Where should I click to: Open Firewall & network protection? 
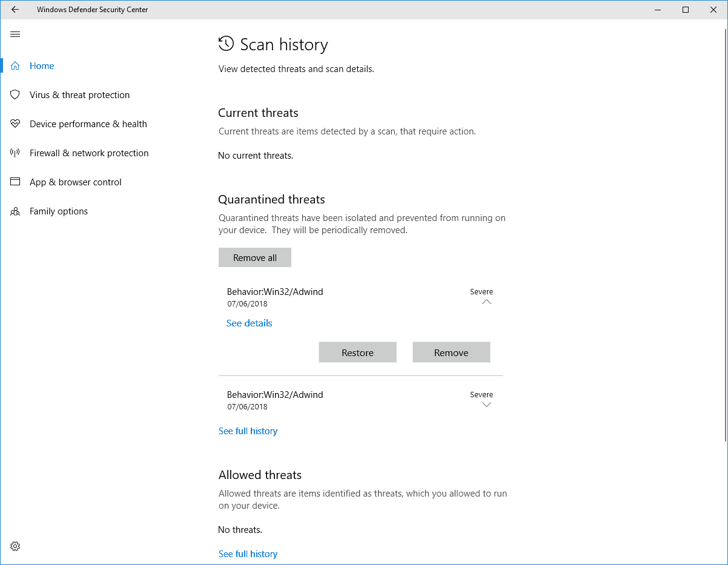click(89, 153)
